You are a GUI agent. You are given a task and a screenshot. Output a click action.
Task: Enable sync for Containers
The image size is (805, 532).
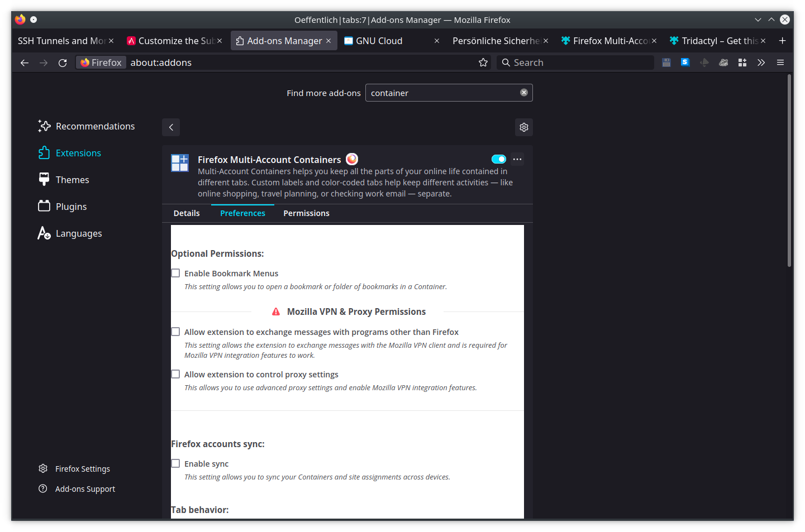pos(175,463)
